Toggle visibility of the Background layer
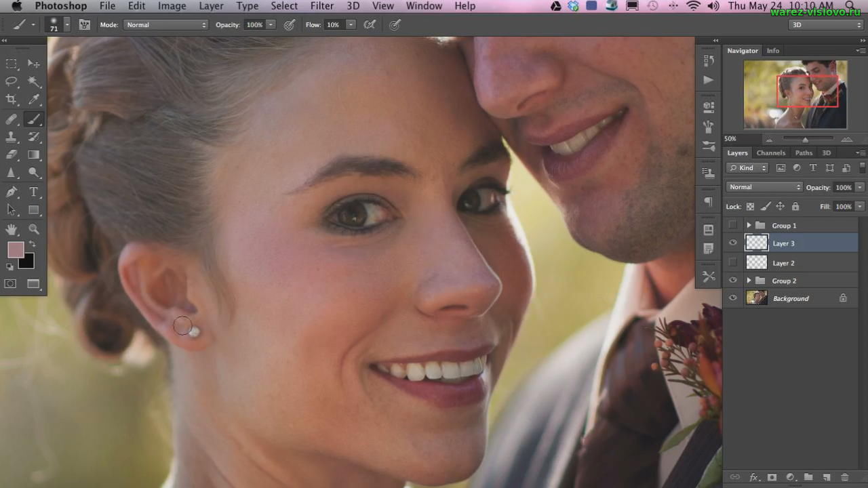The height and width of the screenshot is (488, 868). (x=732, y=298)
